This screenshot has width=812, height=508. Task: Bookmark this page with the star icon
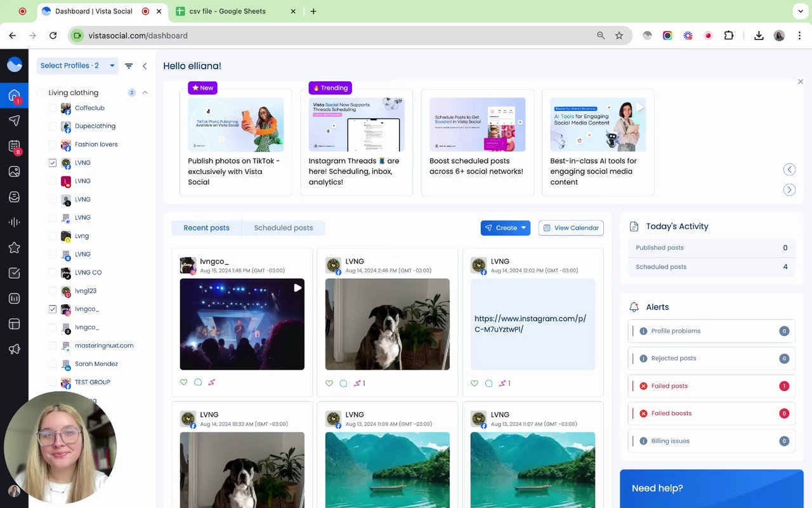(619, 36)
